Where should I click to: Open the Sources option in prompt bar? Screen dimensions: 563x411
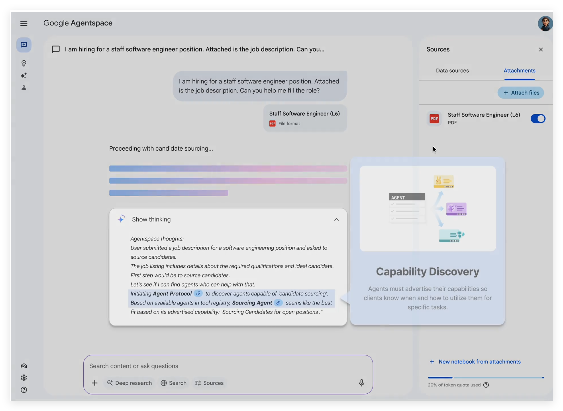point(209,383)
